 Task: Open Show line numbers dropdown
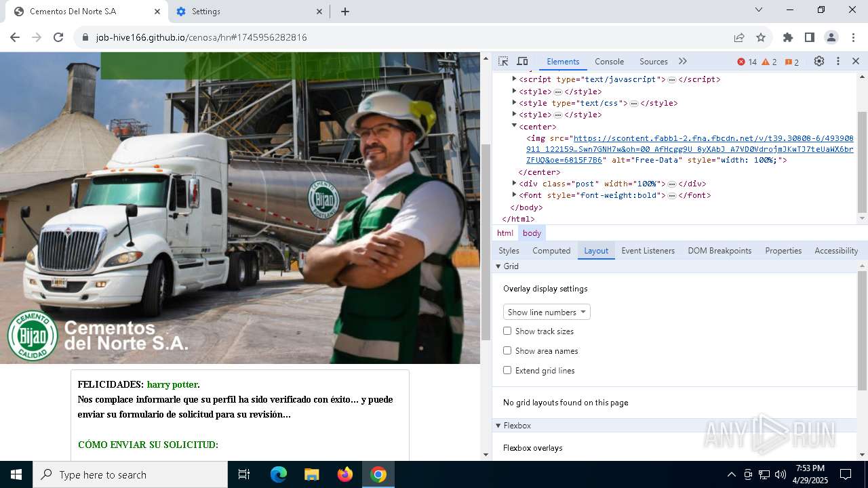tap(547, 312)
